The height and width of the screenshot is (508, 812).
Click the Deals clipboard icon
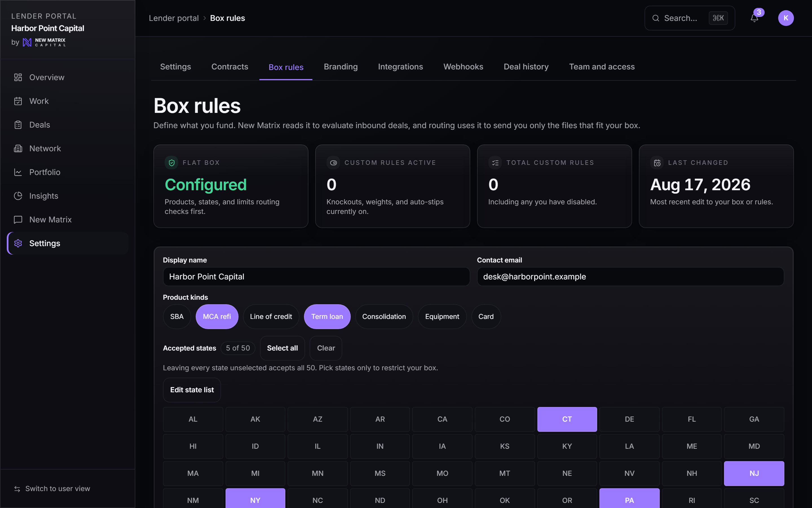(18, 125)
